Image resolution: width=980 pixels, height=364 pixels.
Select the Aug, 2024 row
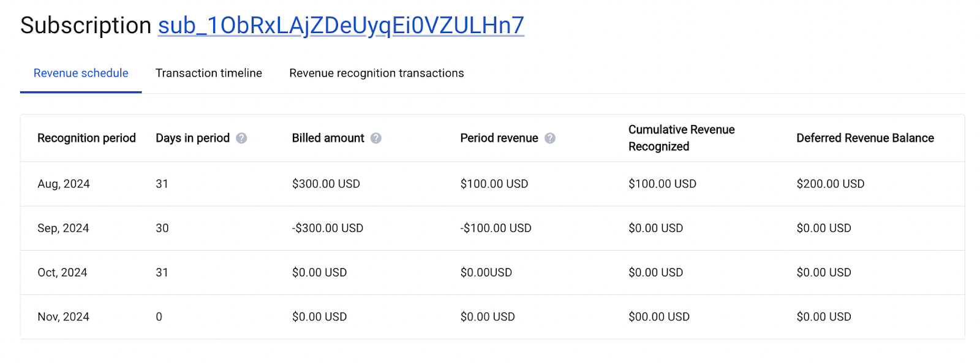[x=492, y=184]
